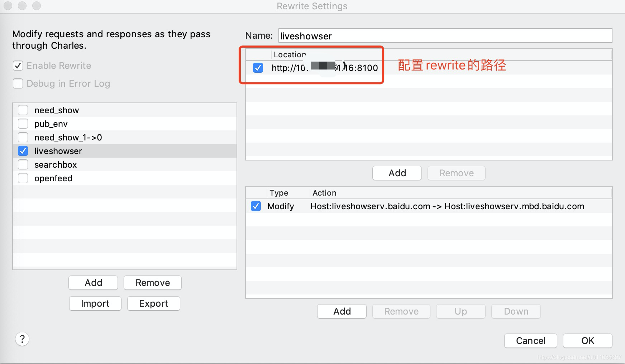Enable the searchbox rule checkbox
The width and height of the screenshot is (625, 364).
click(x=23, y=164)
